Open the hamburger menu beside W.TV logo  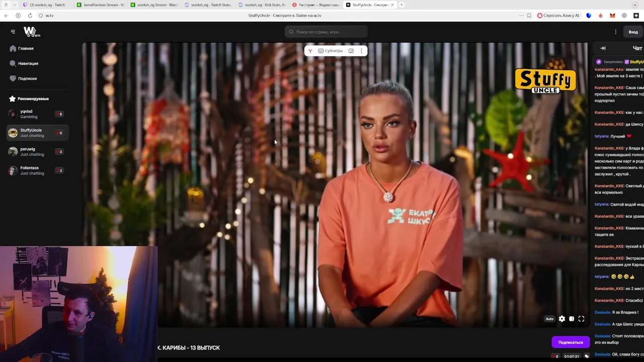click(13, 32)
